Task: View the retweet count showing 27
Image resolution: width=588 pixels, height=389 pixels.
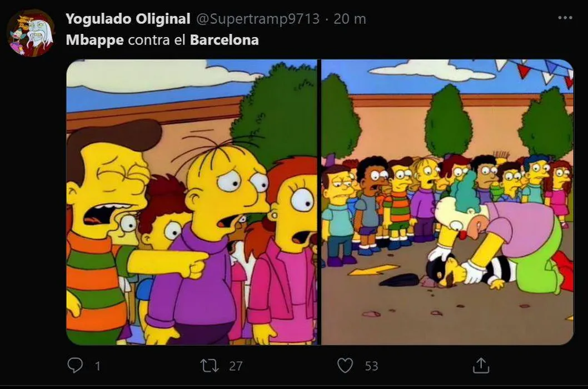Action: pyautogui.click(x=236, y=366)
